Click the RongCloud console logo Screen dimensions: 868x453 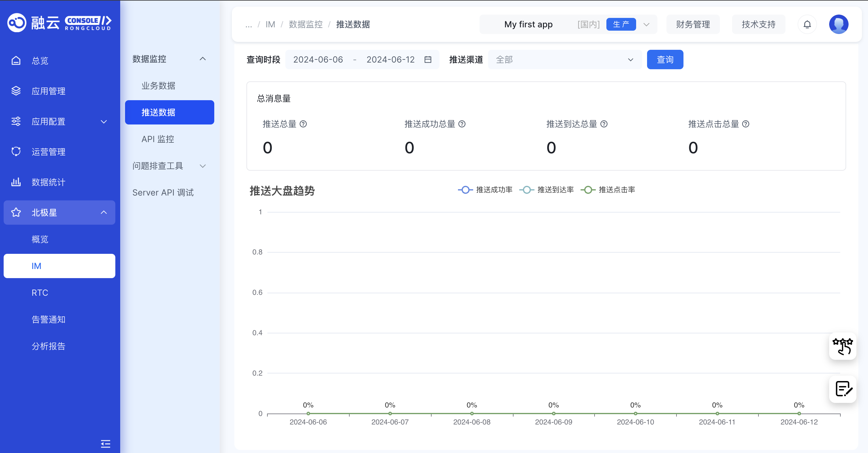59,23
